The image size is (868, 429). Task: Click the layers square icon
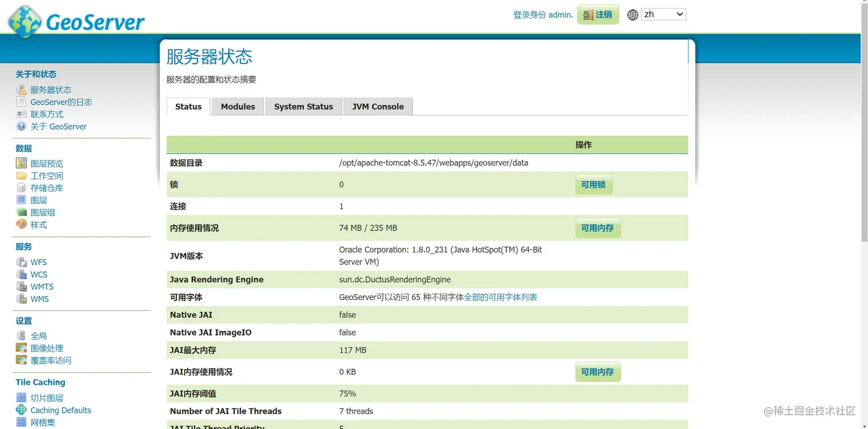pyautogui.click(x=21, y=200)
